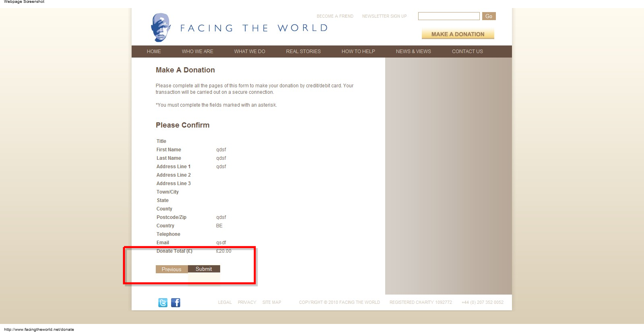Click the Make A Donation button
Image resolution: width=644 pixels, height=332 pixels.
click(458, 34)
